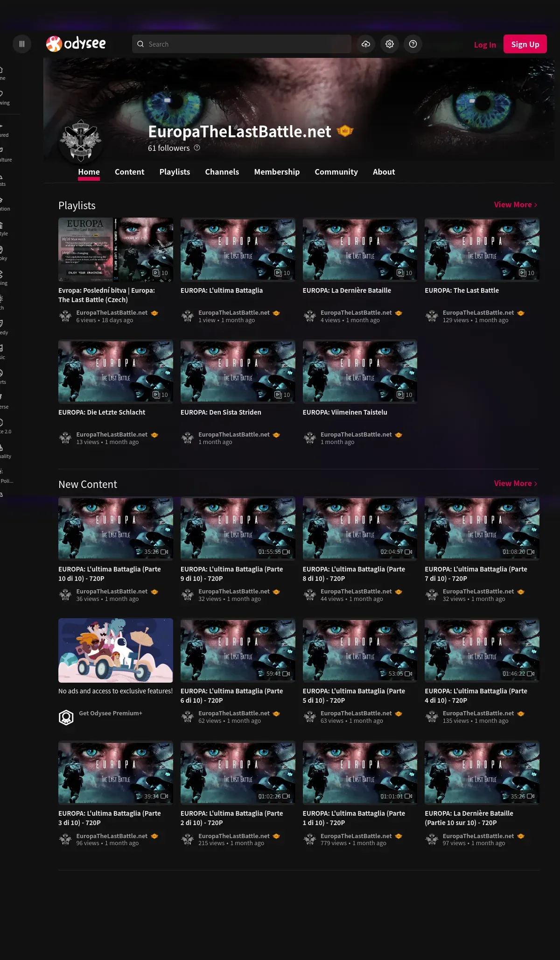This screenshot has width=560, height=960.
Task: Click the followers info help icon
Action: pos(197,148)
